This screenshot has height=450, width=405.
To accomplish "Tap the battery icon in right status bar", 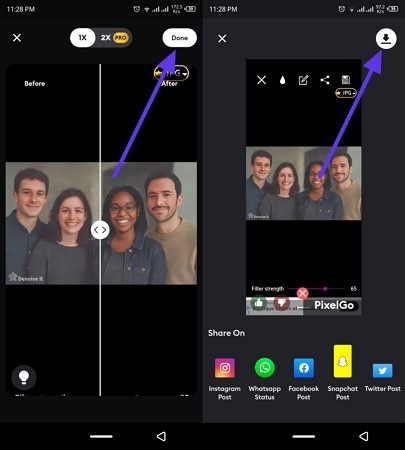I will (393, 9).
